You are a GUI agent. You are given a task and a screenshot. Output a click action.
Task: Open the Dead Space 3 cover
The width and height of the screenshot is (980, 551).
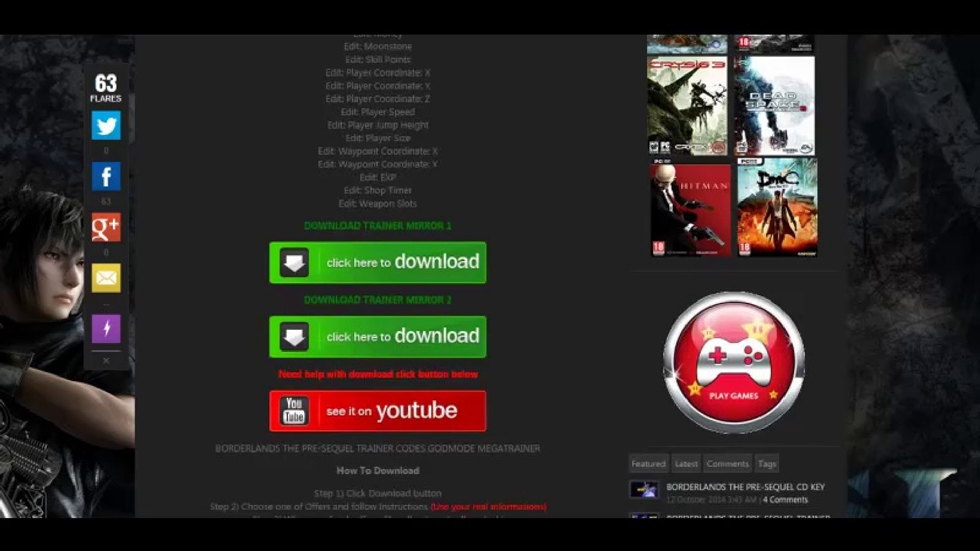[774, 106]
